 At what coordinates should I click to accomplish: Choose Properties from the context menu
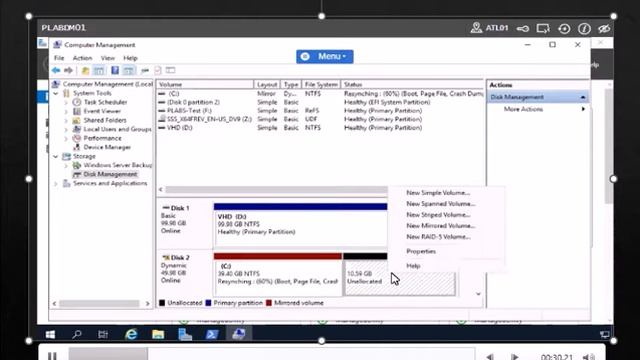pos(421,251)
